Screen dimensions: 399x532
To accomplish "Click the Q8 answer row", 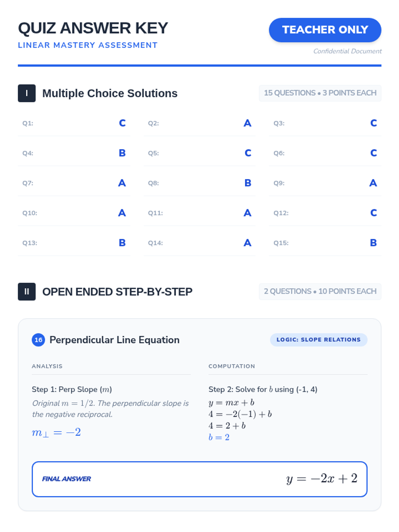I will [199, 183].
